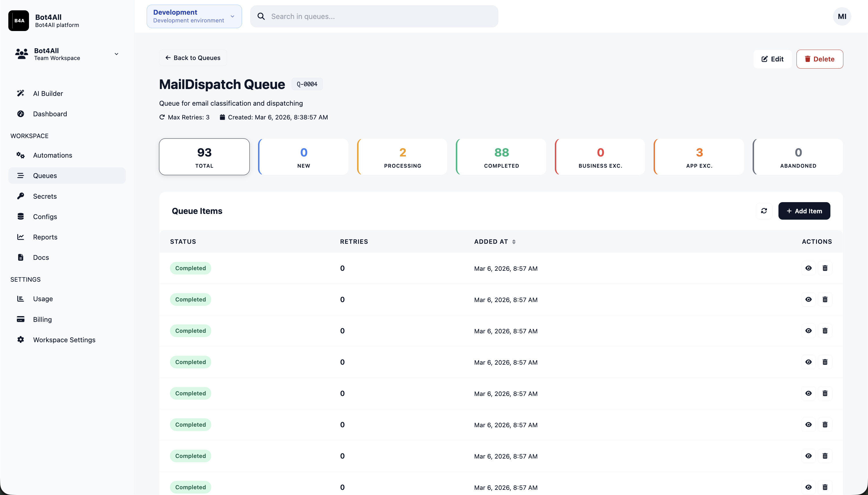
Task: Filter by the Processing status card
Action: point(402,157)
